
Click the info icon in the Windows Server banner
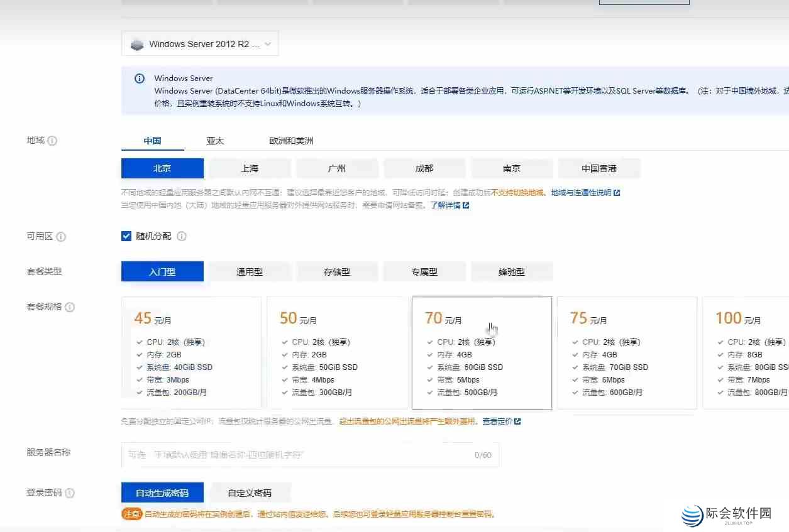139,78
